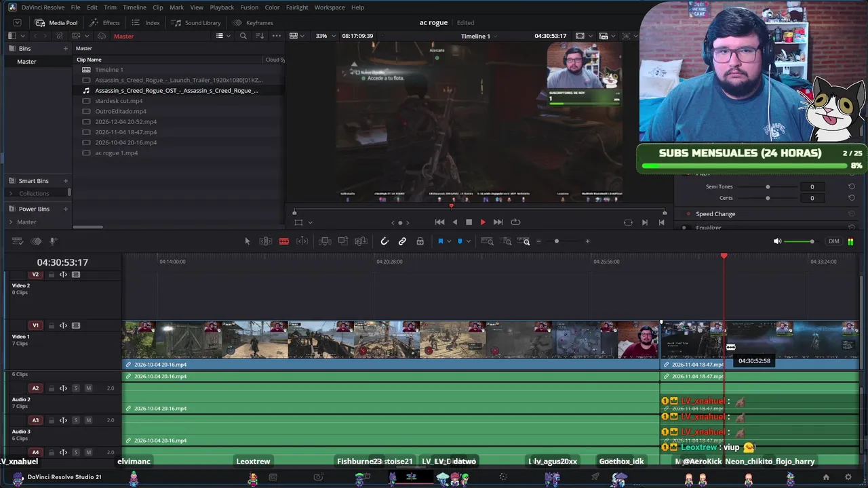Viewport: 868px width, 488px height.
Task: Add a new bin with plus
Action: tap(66, 49)
